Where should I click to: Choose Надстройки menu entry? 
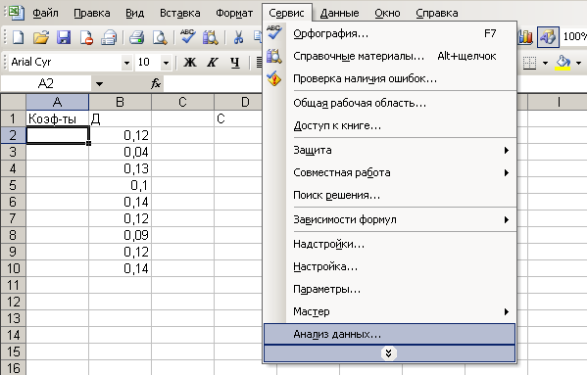(x=389, y=244)
